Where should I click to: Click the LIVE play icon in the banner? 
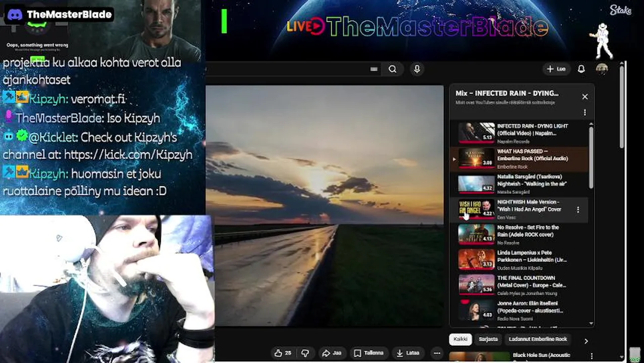pyautogui.click(x=316, y=26)
